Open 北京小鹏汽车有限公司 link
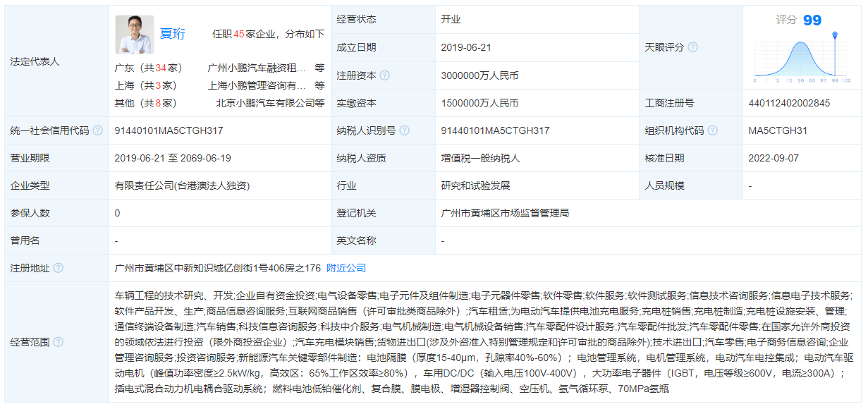868x409 pixels. [x=266, y=103]
